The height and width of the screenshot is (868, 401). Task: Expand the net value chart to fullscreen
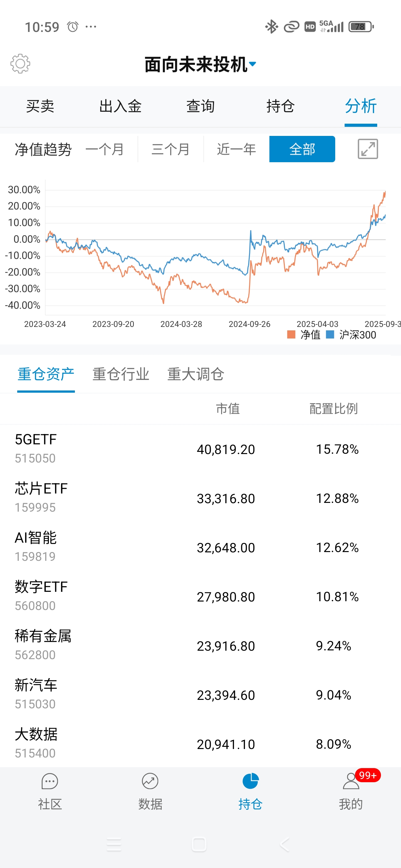tap(367, 149)
